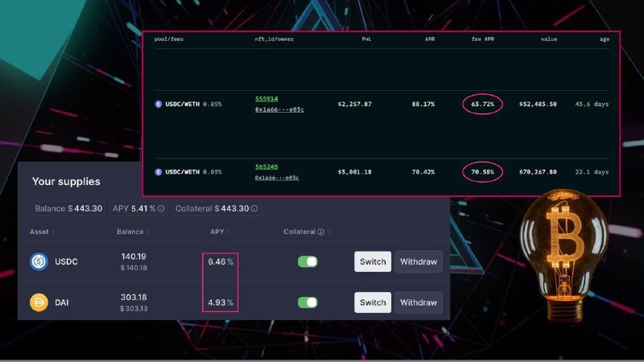Withdraw DAI supply
Viewport: 644px width, 362px height.
point(419,302)
